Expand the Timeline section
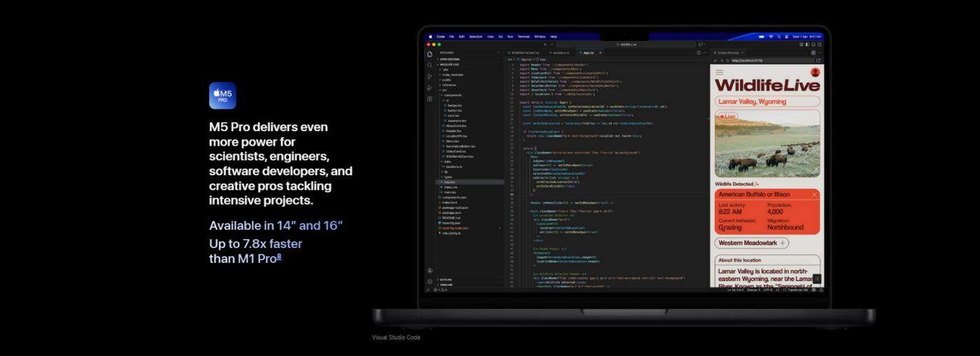980x356 pixels. click(x=446, y=285)
